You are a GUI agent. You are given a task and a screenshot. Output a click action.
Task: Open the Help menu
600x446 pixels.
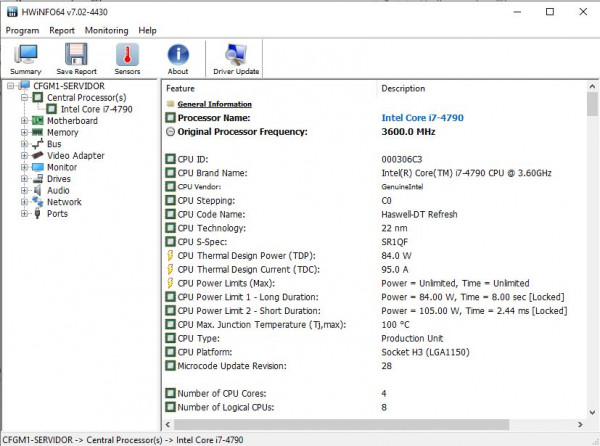pos(147,31)
